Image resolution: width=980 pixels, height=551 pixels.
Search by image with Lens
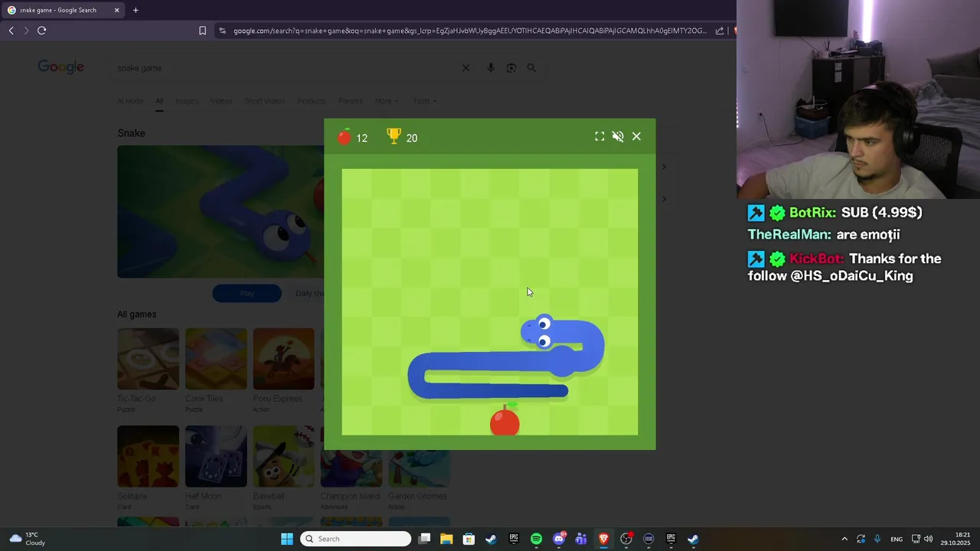(x=511, y=68)
